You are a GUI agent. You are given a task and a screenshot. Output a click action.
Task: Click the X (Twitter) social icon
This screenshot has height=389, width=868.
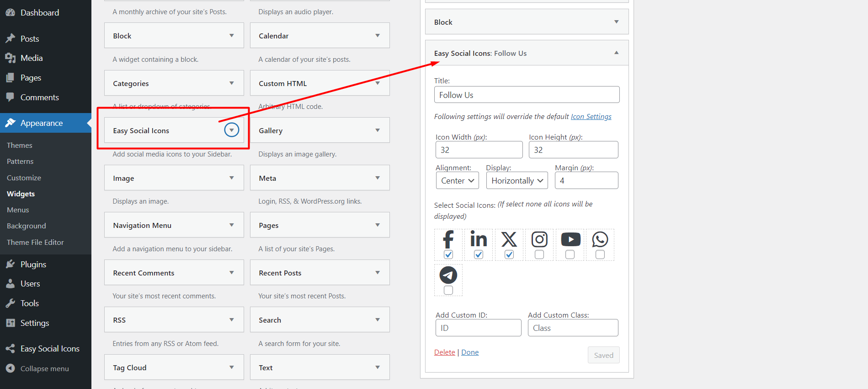[509, 239]
